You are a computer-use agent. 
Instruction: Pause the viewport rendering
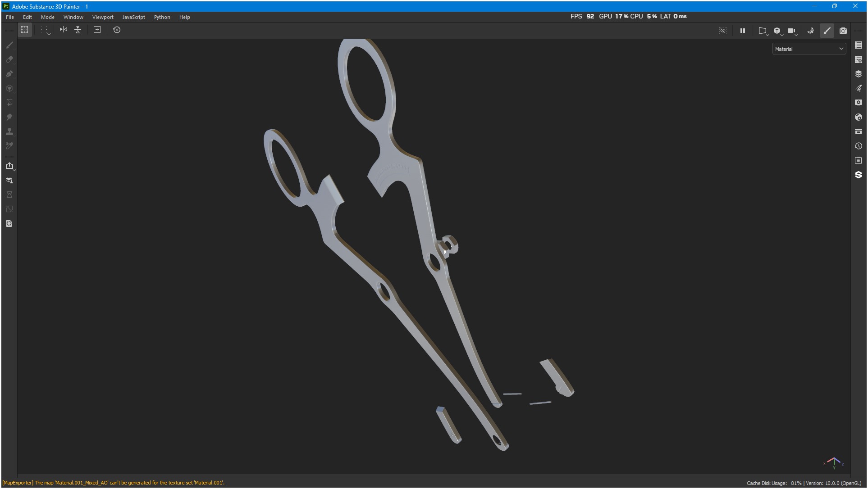point(743,31)
